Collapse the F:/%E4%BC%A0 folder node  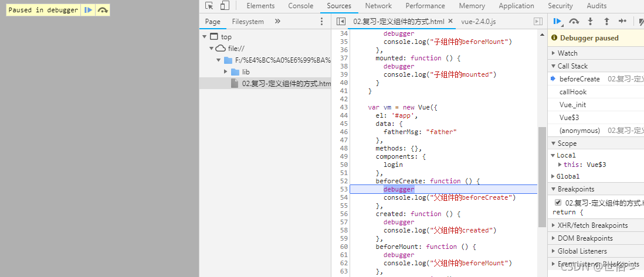(219, 60)
